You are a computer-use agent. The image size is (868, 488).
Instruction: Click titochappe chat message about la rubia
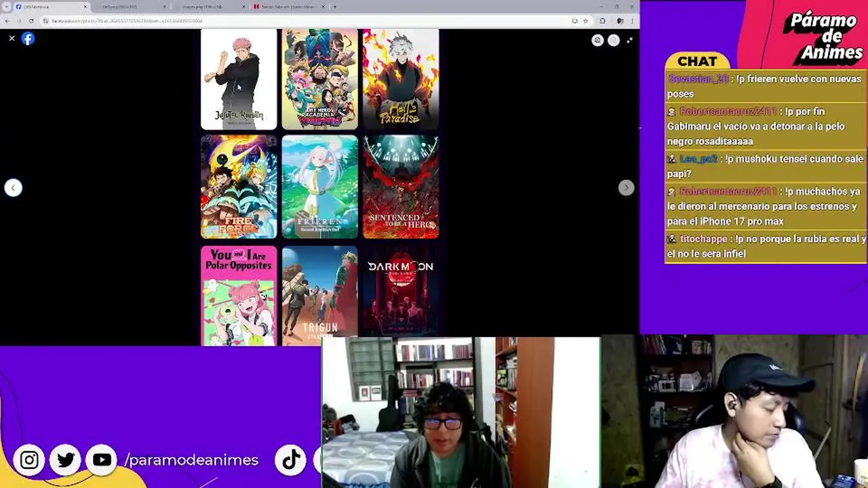coord(766,246)
